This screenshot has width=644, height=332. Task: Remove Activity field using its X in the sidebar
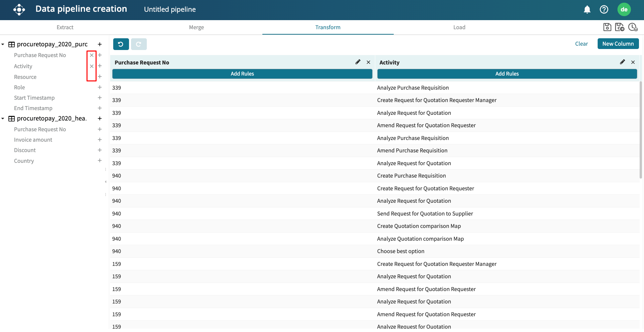(92, 66)
